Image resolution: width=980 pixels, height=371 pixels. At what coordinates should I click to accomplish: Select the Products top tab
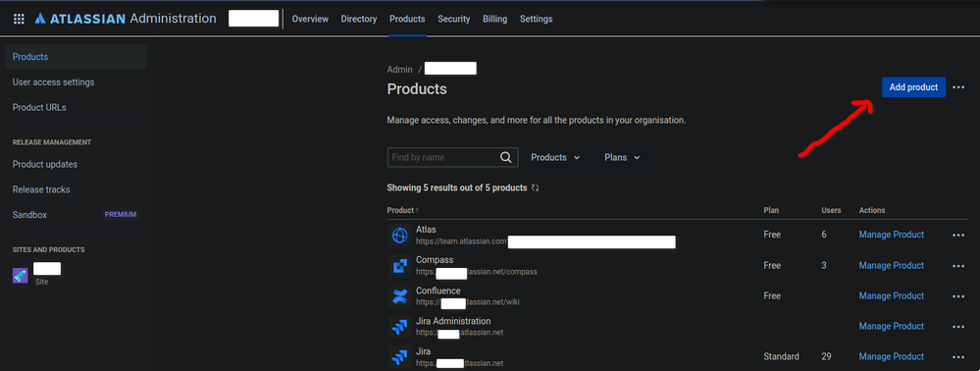coord(407,19)
